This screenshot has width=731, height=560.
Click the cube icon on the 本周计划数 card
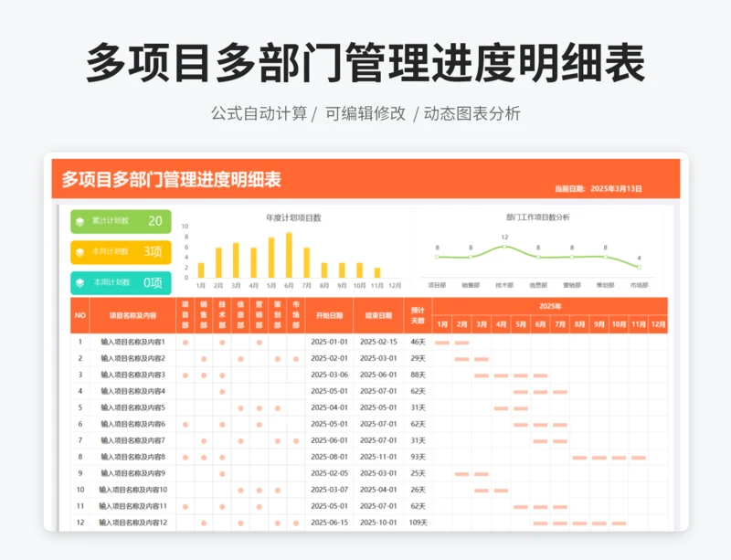(x=80, y=283)
